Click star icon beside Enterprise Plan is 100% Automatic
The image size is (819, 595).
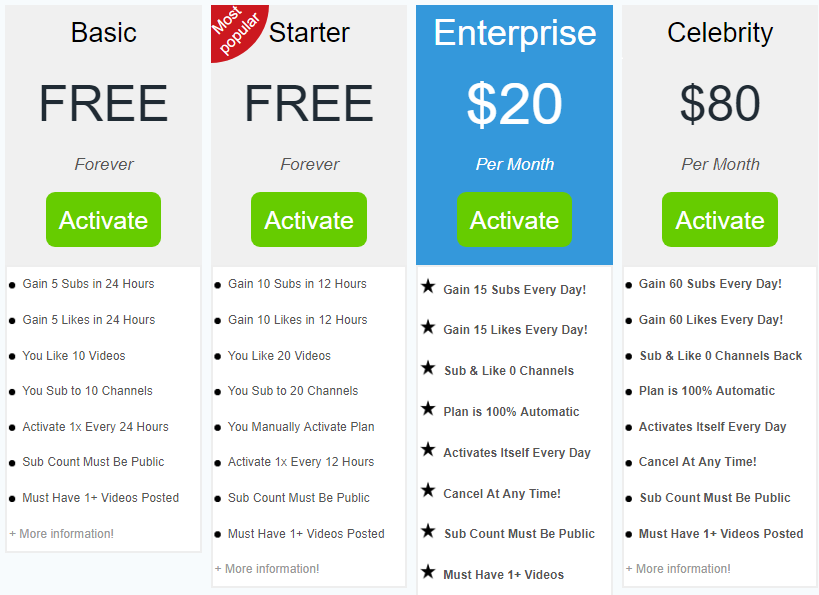(428, 409)
